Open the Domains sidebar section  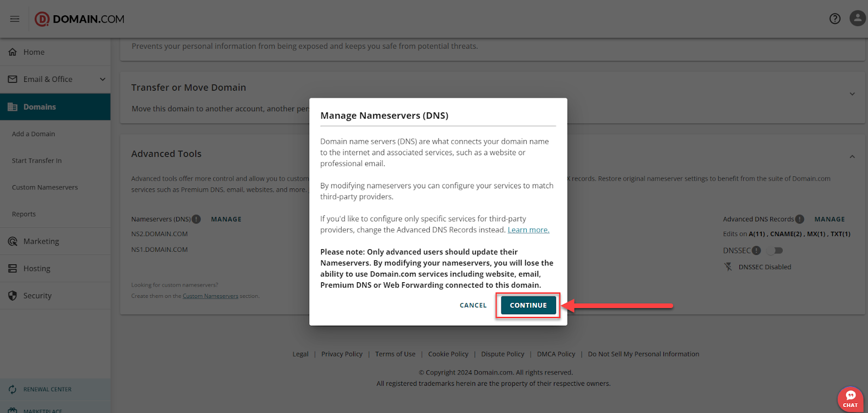(55, 107)
